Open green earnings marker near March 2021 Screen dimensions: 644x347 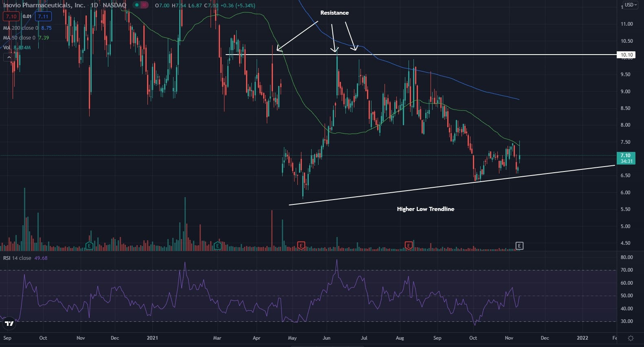coord(218,246)
